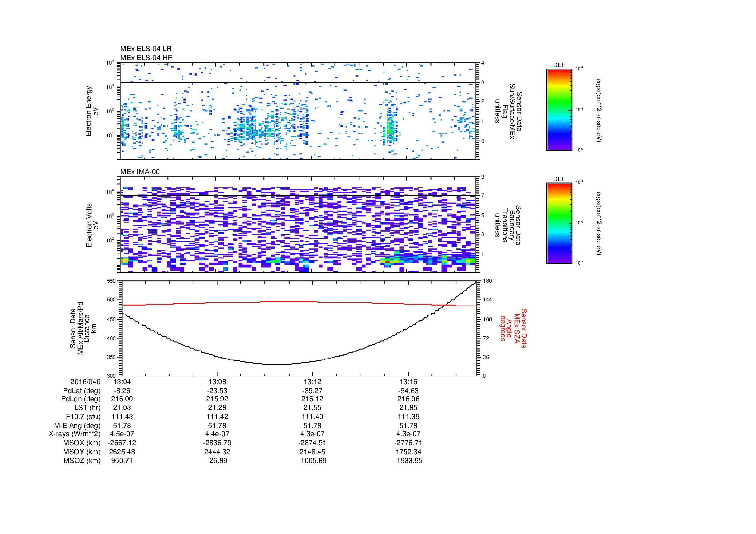Click the 13:12 time tick label
The image size is (756, 534).
coord(313,382)
